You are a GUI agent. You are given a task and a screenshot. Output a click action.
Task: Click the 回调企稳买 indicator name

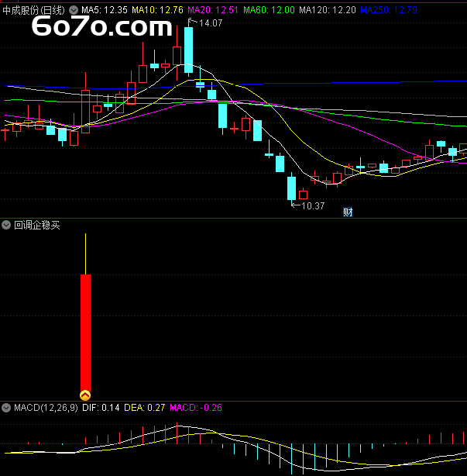tap(37, 225)
